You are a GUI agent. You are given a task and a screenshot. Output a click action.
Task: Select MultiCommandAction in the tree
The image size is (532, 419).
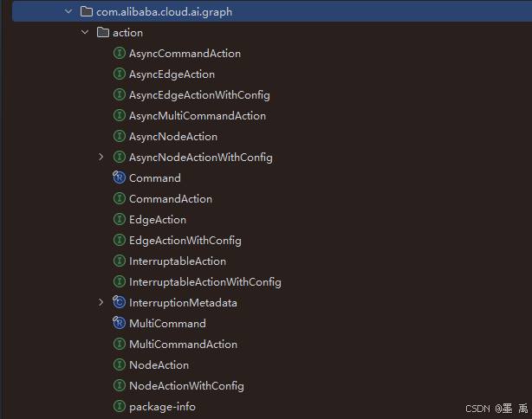[183, 345]
